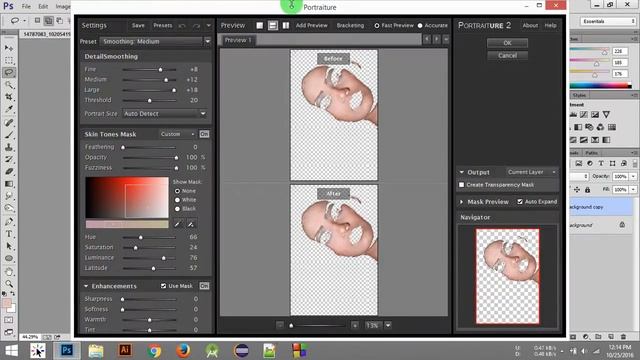Toggle Skin Tones Mask On button
The height and width of the screenshot is (360, 640).
point(204,134)
